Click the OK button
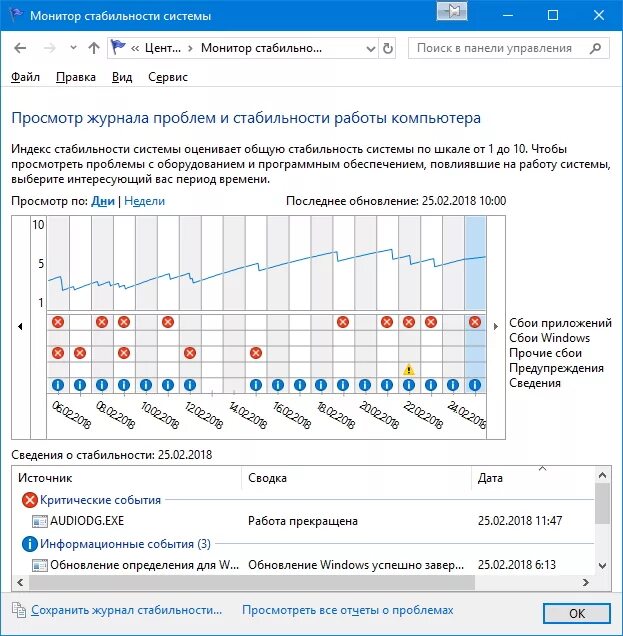This screenshot has width=623, height=636. (x=577, y=613)
